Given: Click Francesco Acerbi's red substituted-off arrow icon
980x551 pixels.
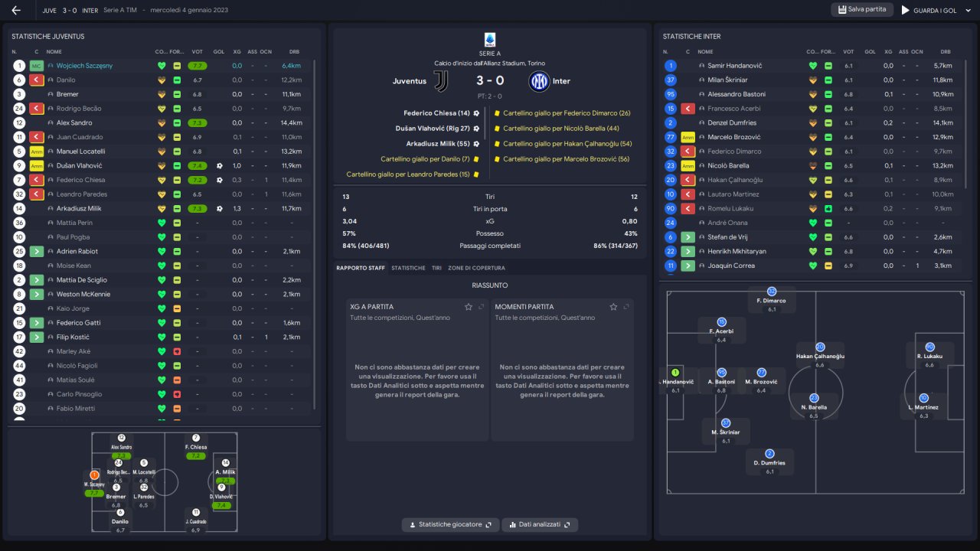Looking at the screenshot, I should coord(688,109).
